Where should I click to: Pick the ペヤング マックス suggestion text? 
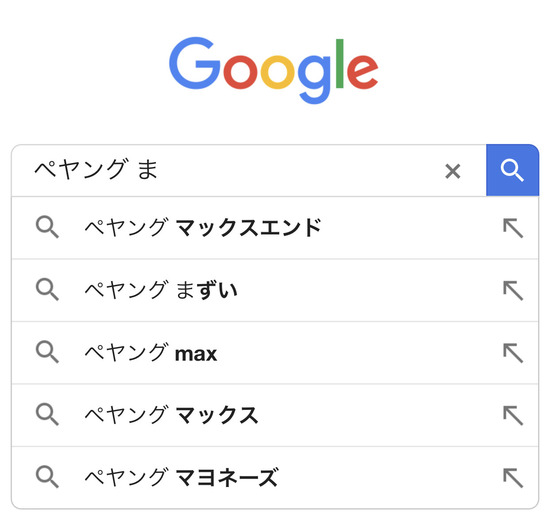[172, 415]
